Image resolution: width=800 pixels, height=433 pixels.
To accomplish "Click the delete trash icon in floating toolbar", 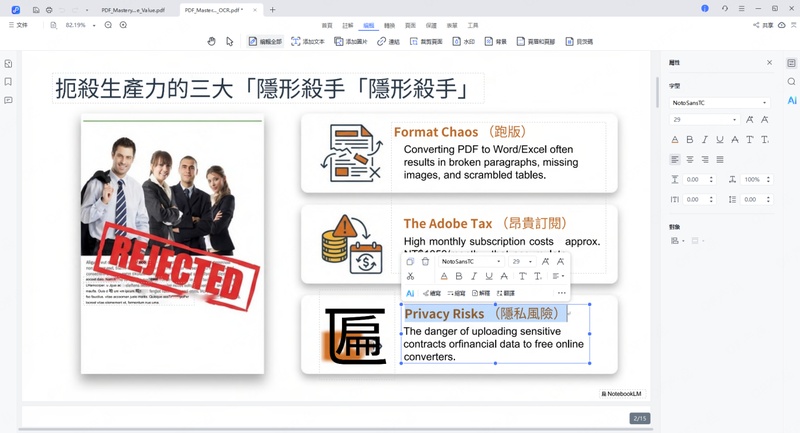I will [426, 262].
